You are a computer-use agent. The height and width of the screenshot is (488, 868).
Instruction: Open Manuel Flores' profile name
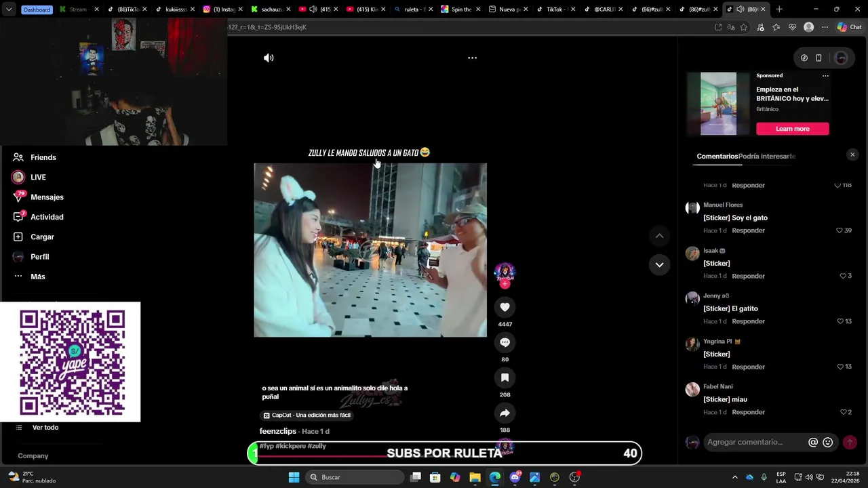point(723,205)
